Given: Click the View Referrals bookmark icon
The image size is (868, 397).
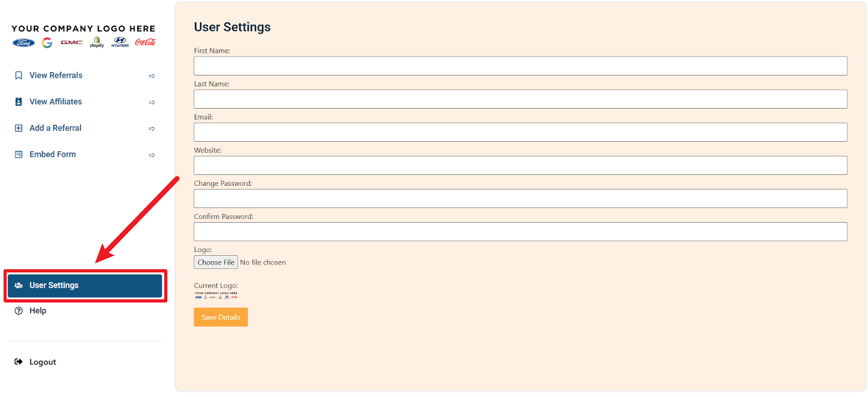Looking at the screenshot, I should click(18, 75).
